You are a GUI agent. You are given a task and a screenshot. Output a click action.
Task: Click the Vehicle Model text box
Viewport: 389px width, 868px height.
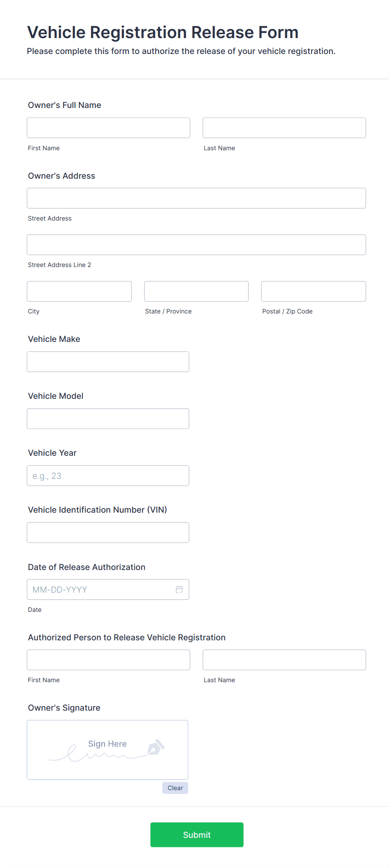click(108, 419)
